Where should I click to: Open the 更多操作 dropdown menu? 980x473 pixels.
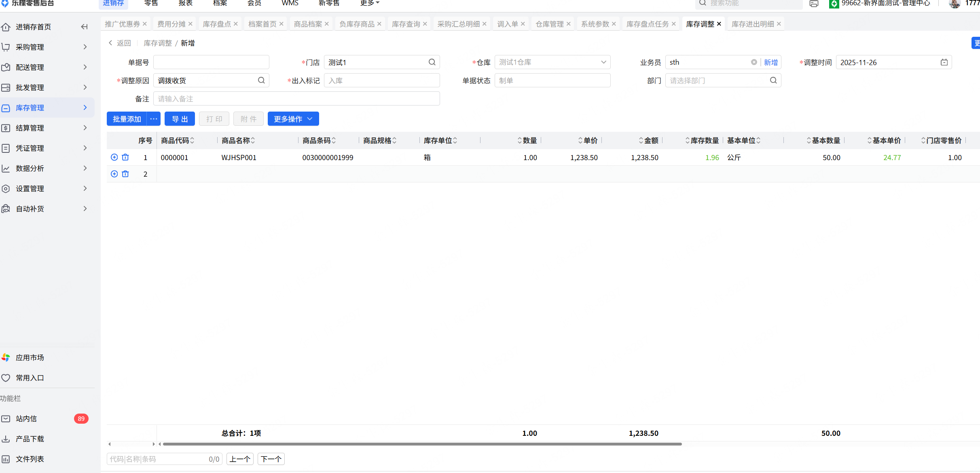pyautogui.click(x=293, y=119)
